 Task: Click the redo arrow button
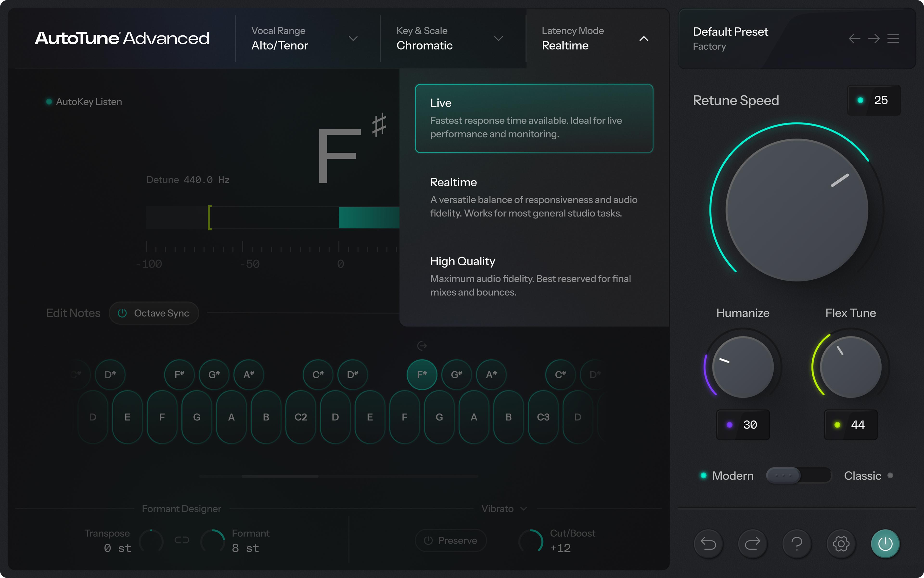(753, 543)
